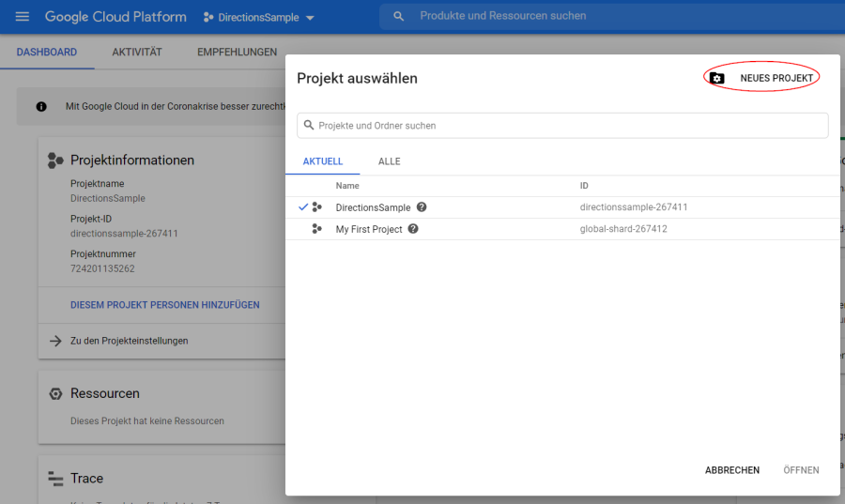845x504 pixels.
Task: Click the project icon beside DirectionsSample row
Action: 317,207
